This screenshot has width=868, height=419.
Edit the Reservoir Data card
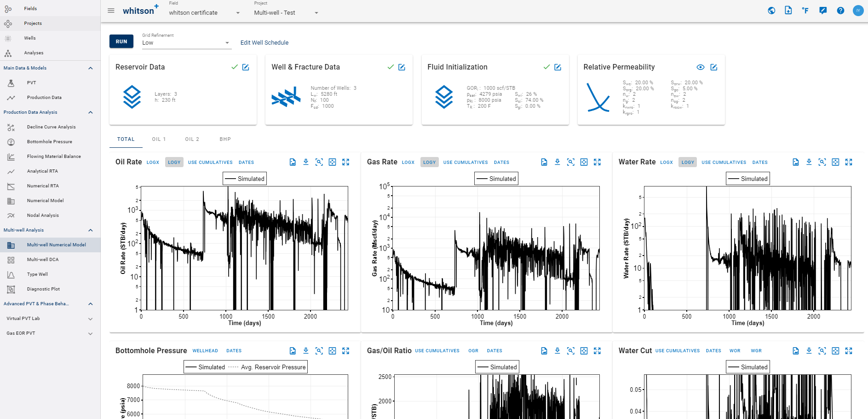[246, 67]
